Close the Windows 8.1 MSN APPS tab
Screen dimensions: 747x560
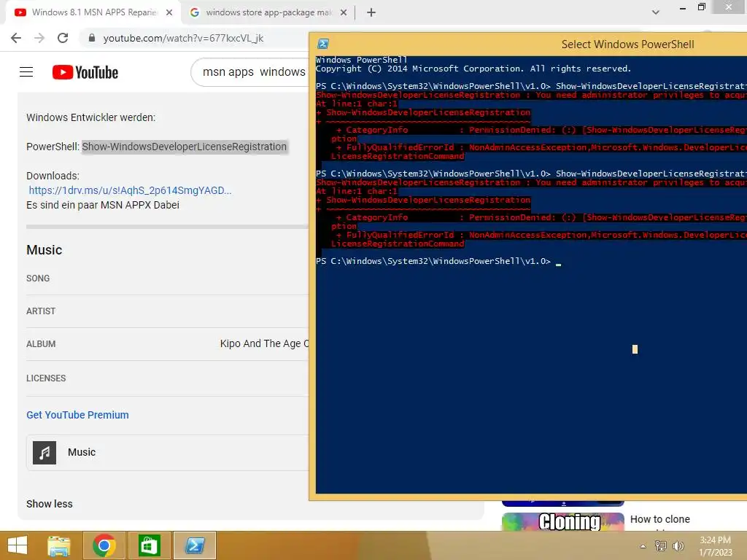(169, 13)
